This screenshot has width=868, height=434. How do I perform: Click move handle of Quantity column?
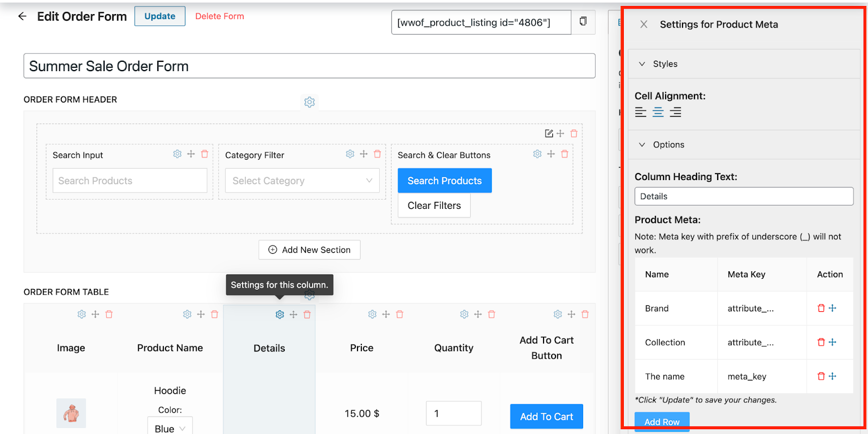[x=478, y=314]
